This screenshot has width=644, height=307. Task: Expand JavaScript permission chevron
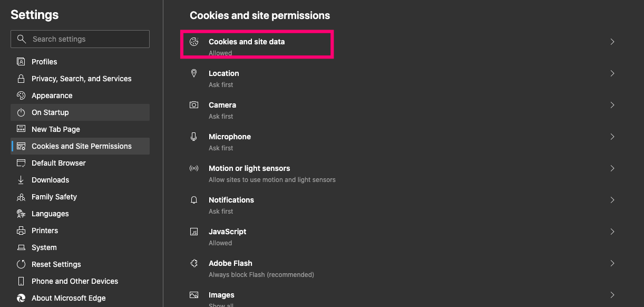[612, 232]
